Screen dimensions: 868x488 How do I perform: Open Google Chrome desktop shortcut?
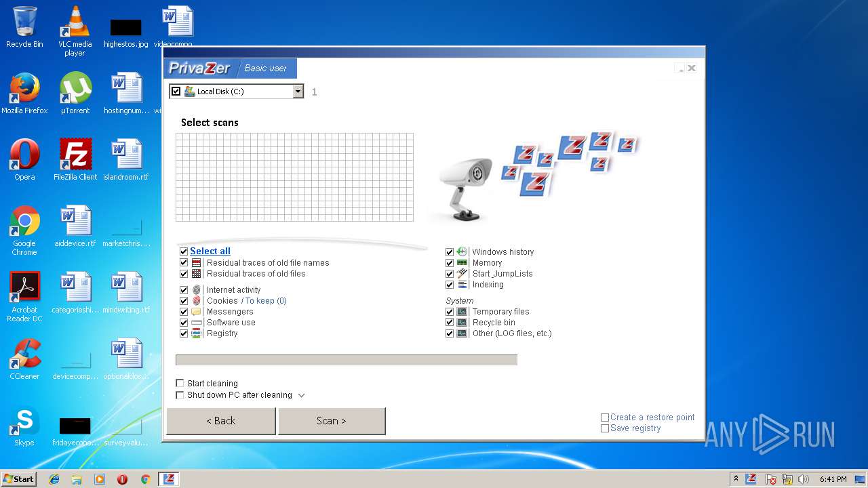point(24,230)
